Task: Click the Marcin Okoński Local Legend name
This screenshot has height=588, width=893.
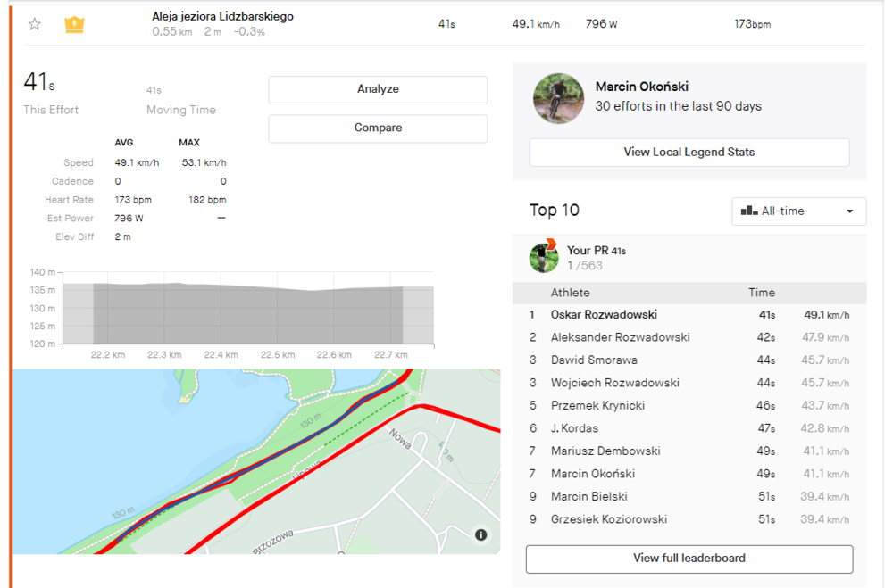Action: [x=641, y=87]
